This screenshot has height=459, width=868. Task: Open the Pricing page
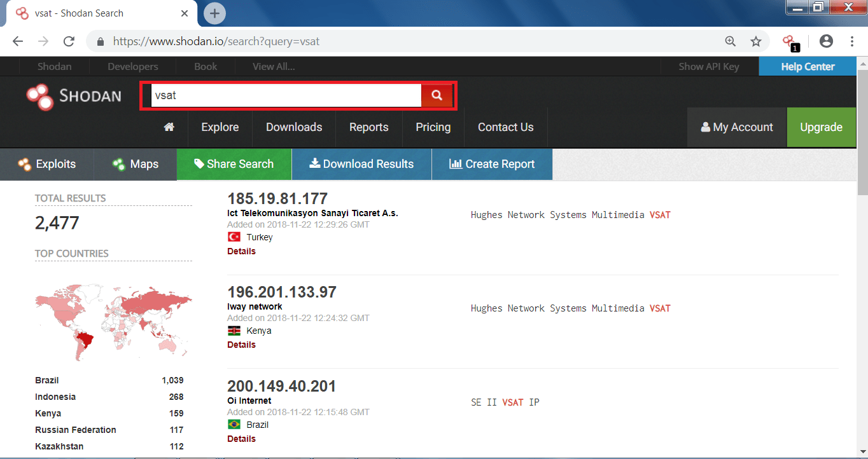tap(433, 127)
